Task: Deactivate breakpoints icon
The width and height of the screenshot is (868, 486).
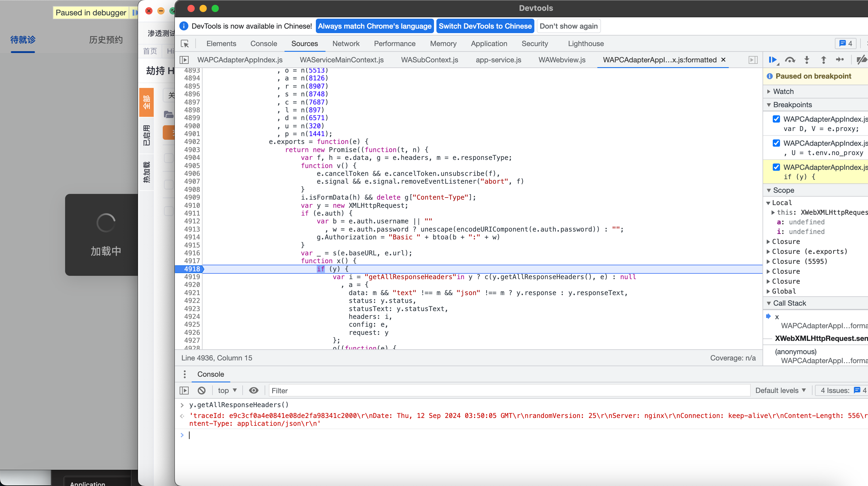Action: [861, 60]
